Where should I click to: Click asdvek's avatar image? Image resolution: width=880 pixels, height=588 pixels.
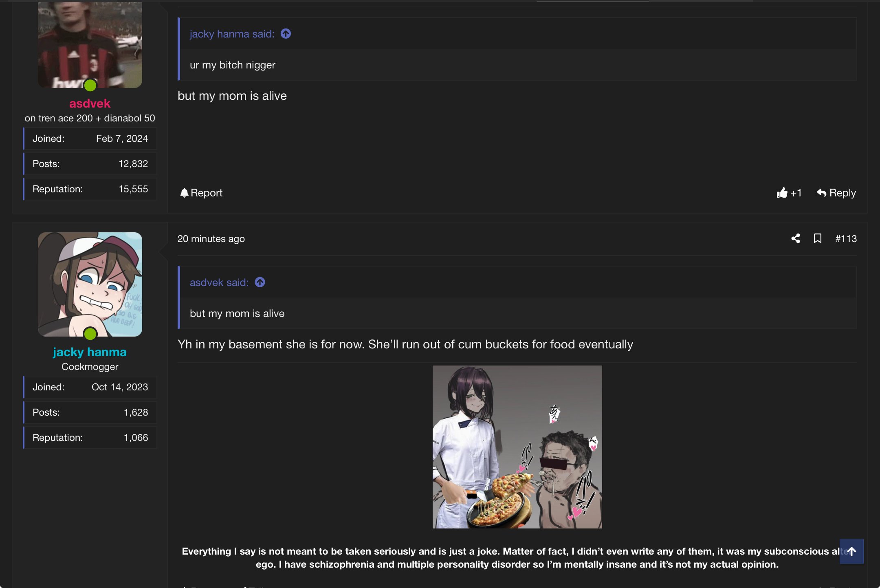pyautogui.click(x=90, y=45)
